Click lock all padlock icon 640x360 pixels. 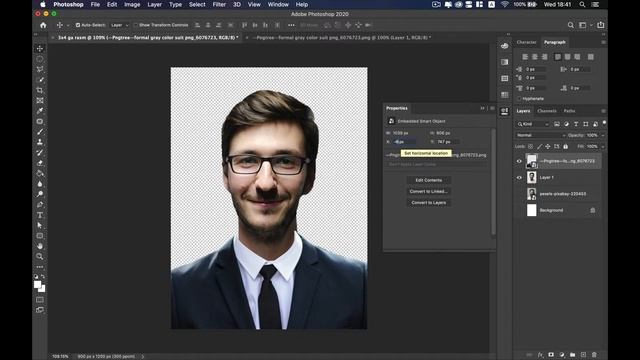[x=565, y=146]
